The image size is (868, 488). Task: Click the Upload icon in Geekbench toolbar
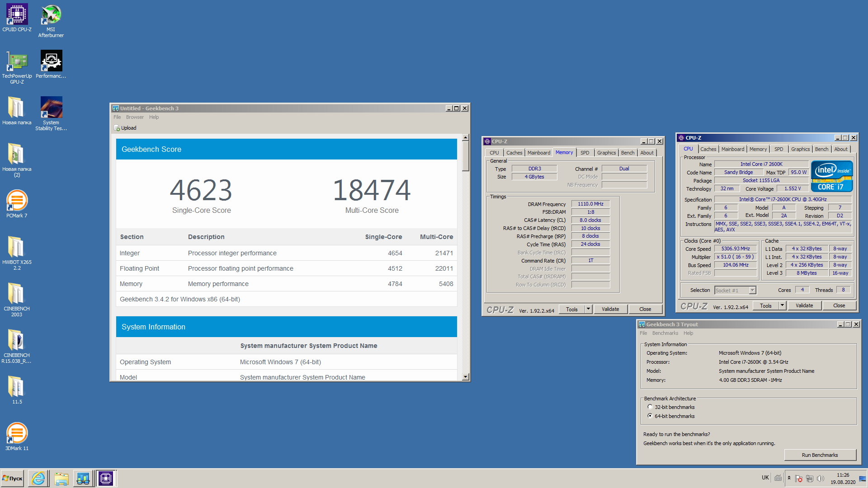click(117, 128)
